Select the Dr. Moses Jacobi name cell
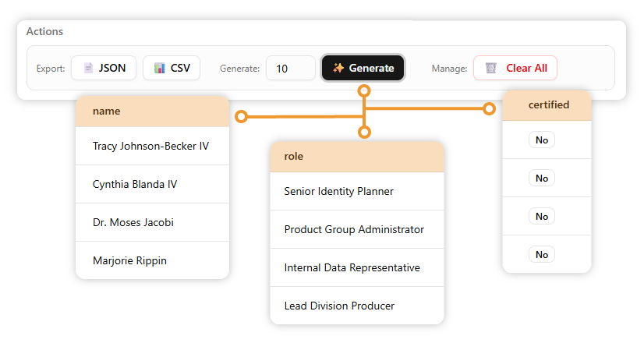The image size is (644, 343). coord(133,222)
